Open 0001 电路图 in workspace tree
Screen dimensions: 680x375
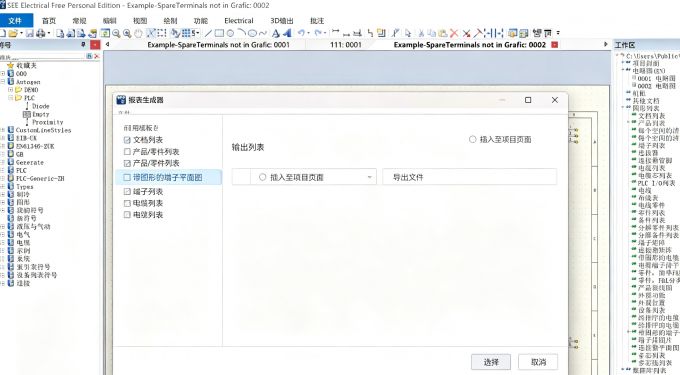(x=656, y=78)
